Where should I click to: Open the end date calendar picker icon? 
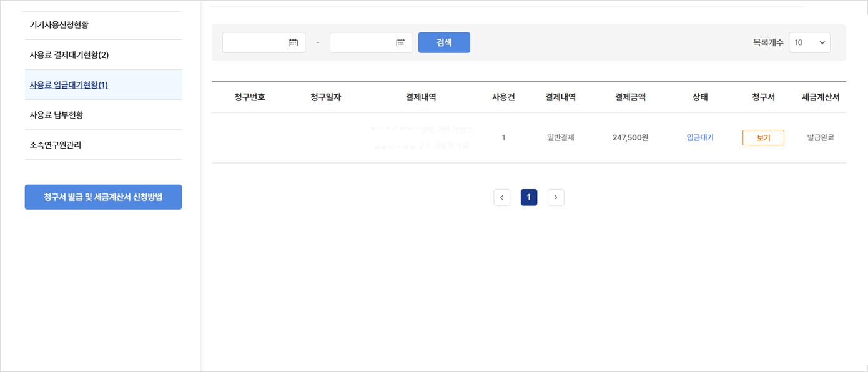(x=401, y=42)
